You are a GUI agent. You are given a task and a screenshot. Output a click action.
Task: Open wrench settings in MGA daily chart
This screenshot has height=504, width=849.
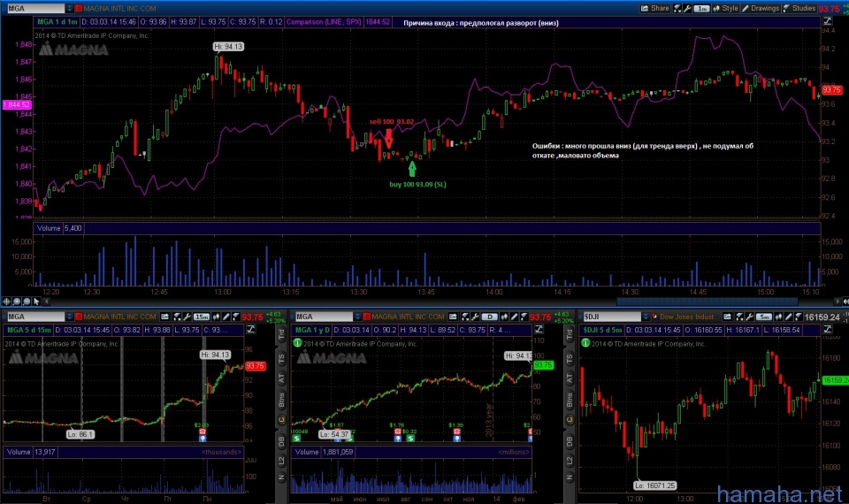pos(475,317)
